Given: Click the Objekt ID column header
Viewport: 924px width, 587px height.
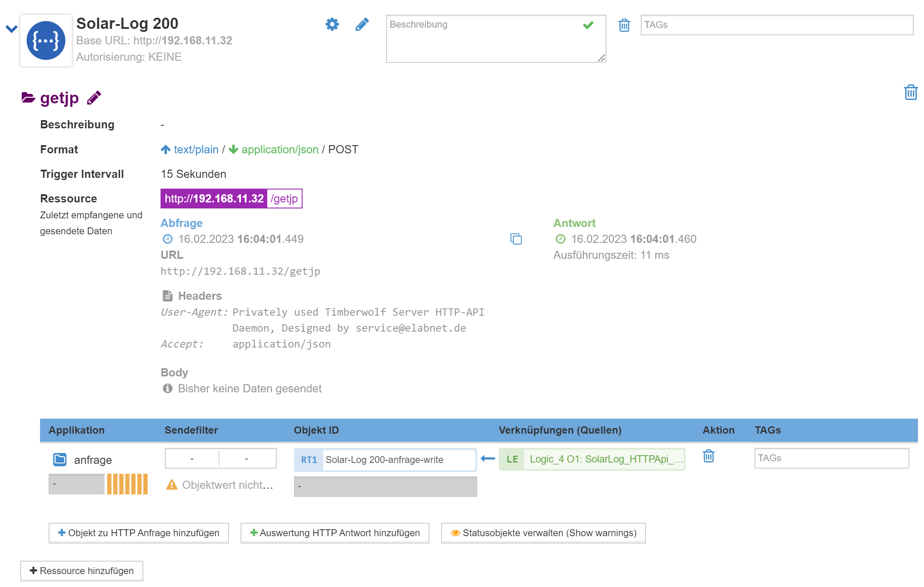Looking at the screenshot, I should [x=316, y=430].
